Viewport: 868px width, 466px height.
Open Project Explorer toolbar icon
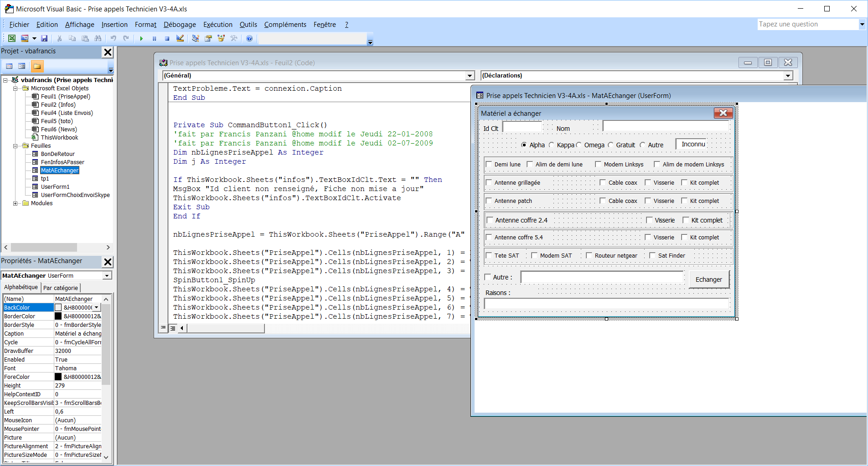(196, 38)
